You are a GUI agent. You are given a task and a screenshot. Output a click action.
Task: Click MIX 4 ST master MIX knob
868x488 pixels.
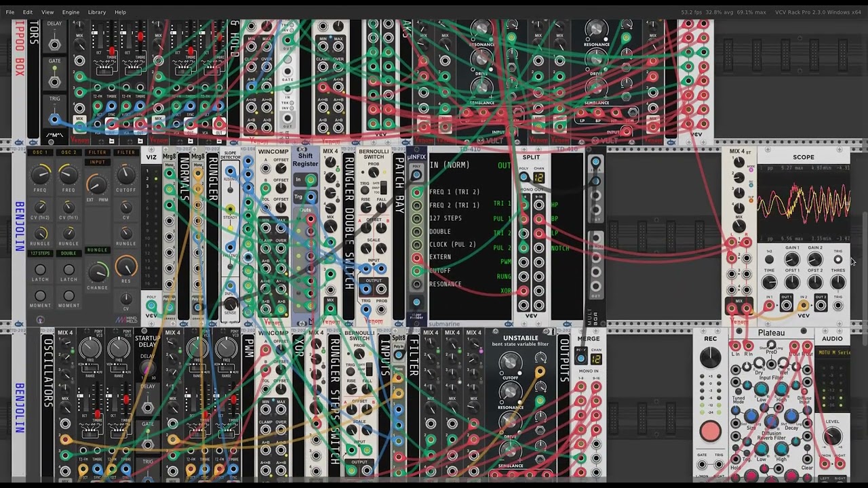coord(739,226)
